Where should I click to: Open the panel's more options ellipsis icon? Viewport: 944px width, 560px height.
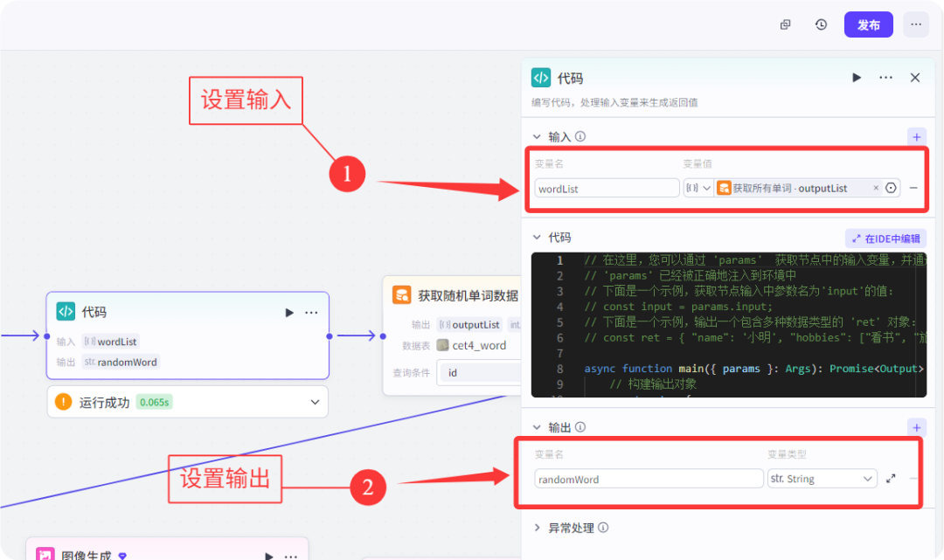885,77
